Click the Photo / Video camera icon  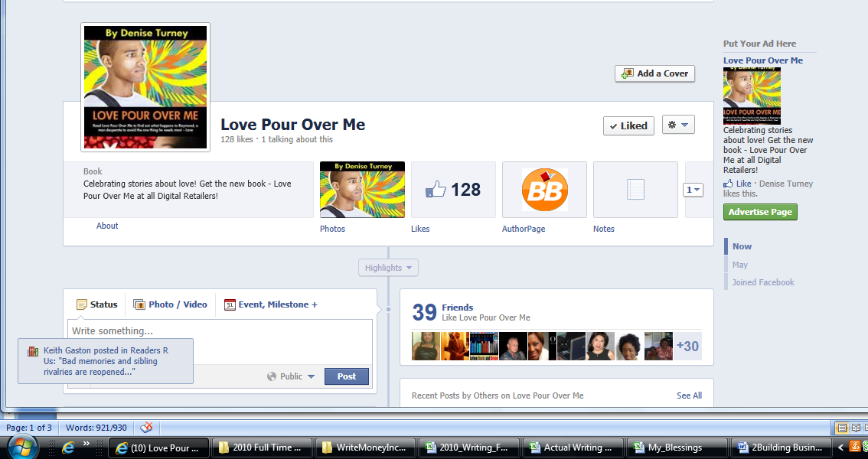tap(139, 304)
